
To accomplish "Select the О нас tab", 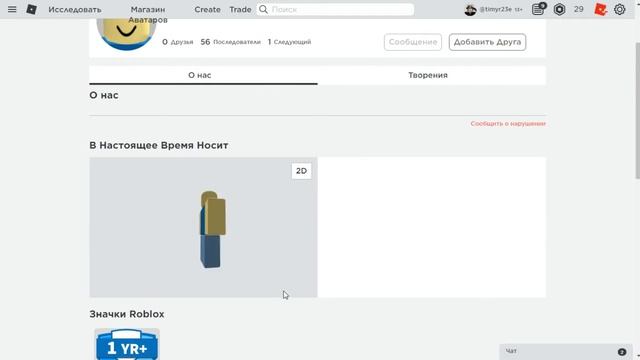I will [x=203, y=75].
